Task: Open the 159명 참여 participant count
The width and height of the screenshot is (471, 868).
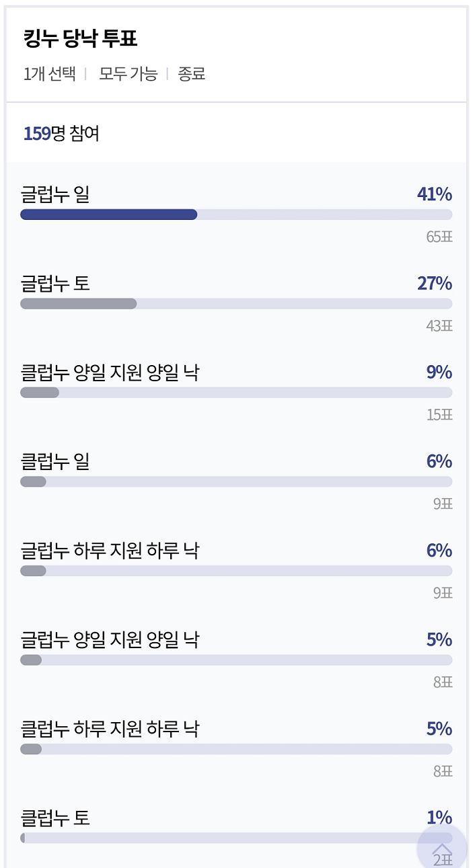Action: pos(61,134)
